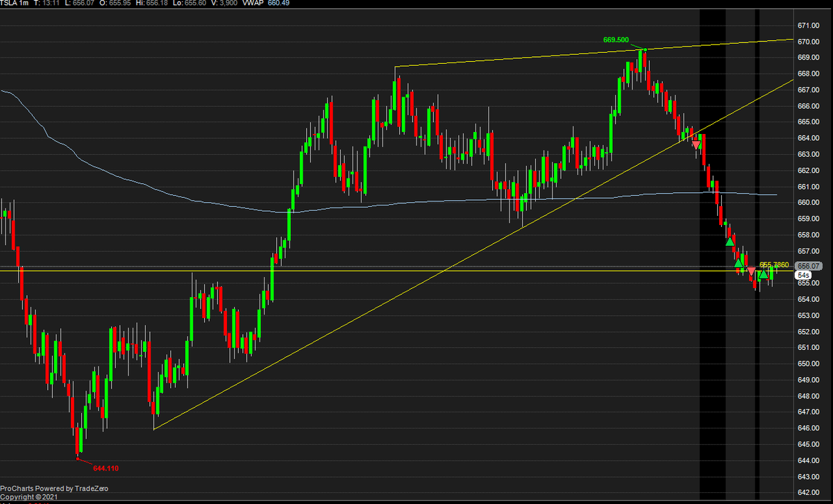Click 658.00 on the price axis

tap(809, 235)
